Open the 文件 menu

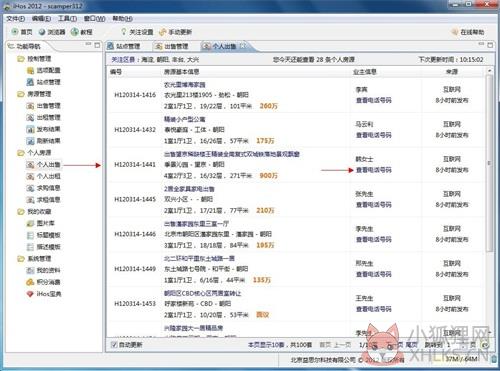coord(16,19)
